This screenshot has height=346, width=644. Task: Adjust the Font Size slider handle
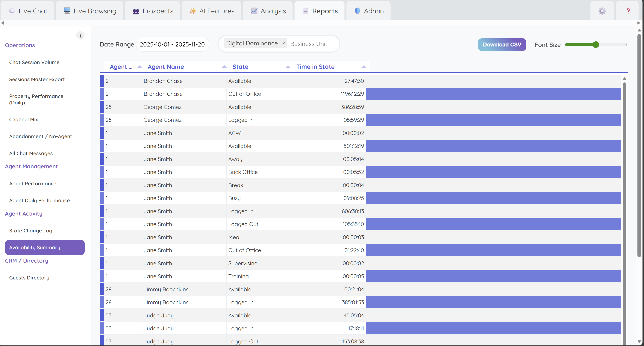(596, 45)
